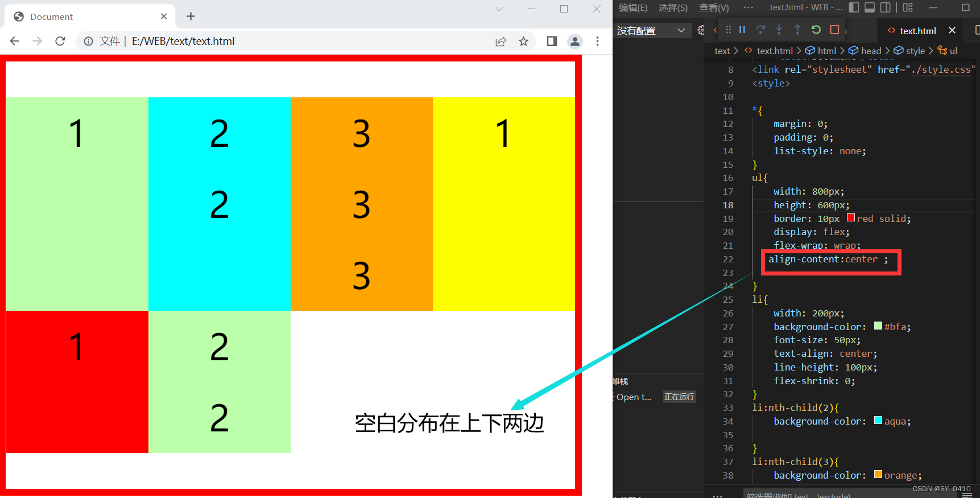Open launch.json via gear icon

point(700,30)
